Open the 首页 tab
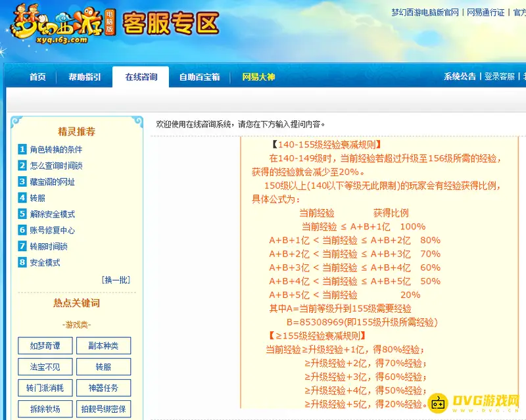 coord(37,77)
